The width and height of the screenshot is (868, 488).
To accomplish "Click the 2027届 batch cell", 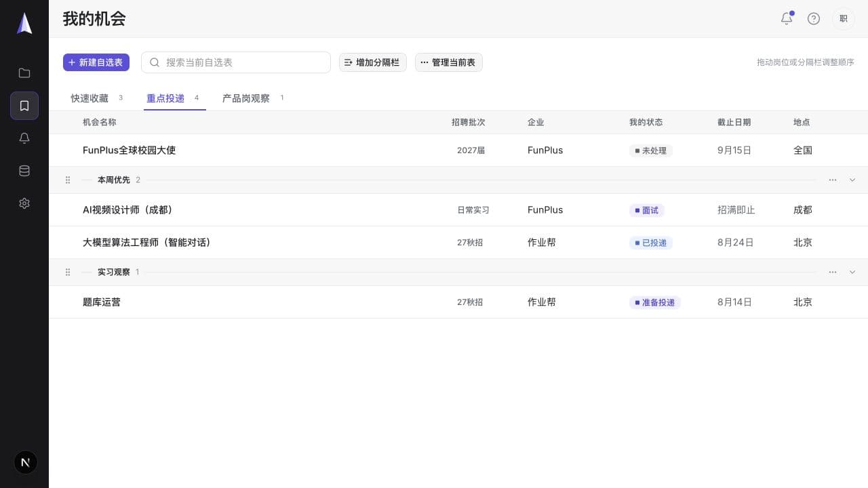I will [471, 150].
